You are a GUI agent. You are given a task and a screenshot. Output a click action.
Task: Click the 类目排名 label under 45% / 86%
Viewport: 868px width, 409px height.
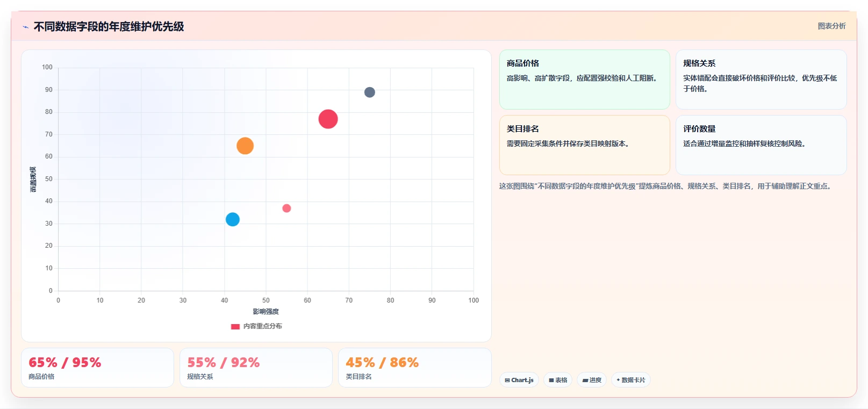tap(358, 376)
